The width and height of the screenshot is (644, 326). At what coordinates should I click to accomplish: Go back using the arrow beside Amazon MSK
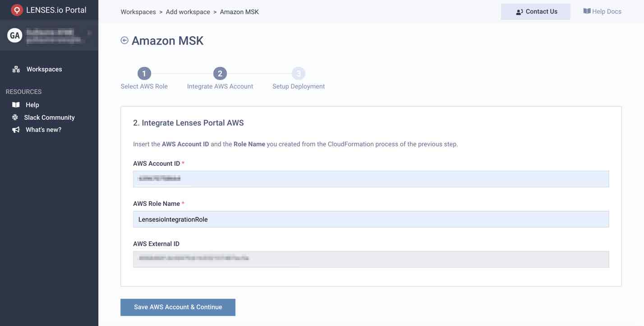pos(124,40)
